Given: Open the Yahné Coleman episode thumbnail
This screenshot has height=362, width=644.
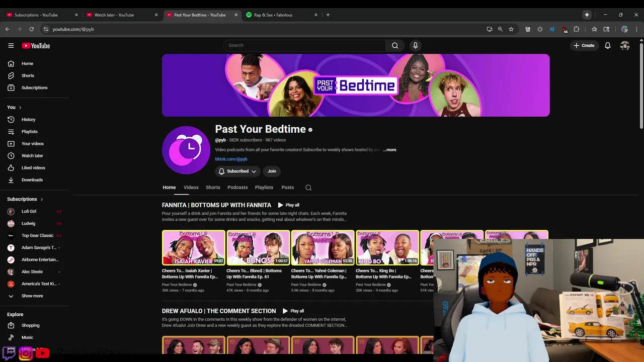Looking at the screenshot, I should click(323, 247).
